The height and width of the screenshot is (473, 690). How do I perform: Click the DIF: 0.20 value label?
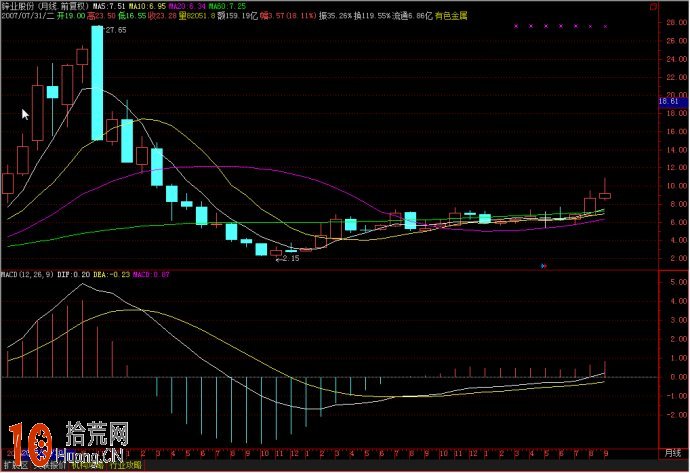(x=72, y=274)
